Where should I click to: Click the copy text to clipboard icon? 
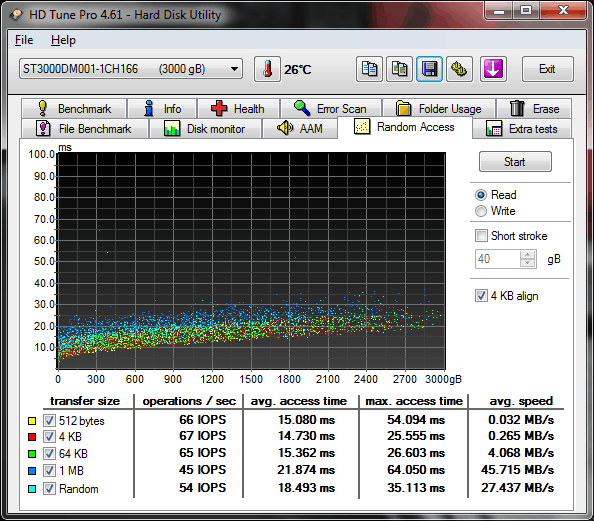(x=369, y=69)
